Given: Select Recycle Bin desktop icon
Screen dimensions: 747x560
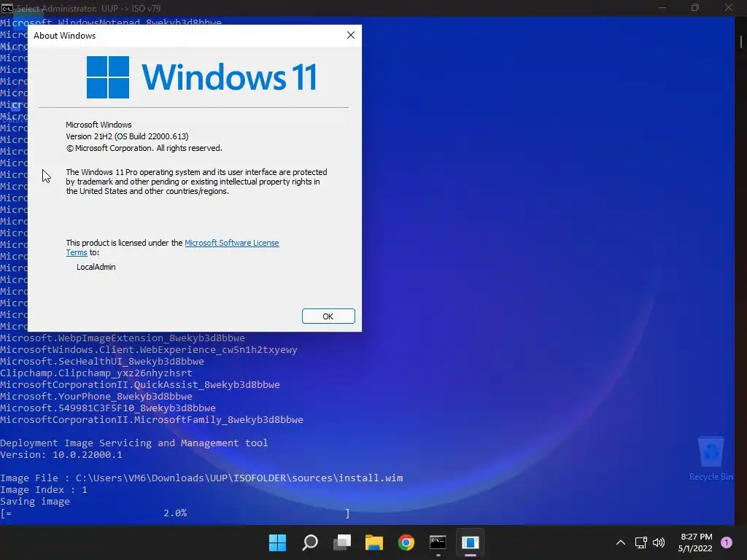Looking at the screenshot, I should [x=711, y=458].
